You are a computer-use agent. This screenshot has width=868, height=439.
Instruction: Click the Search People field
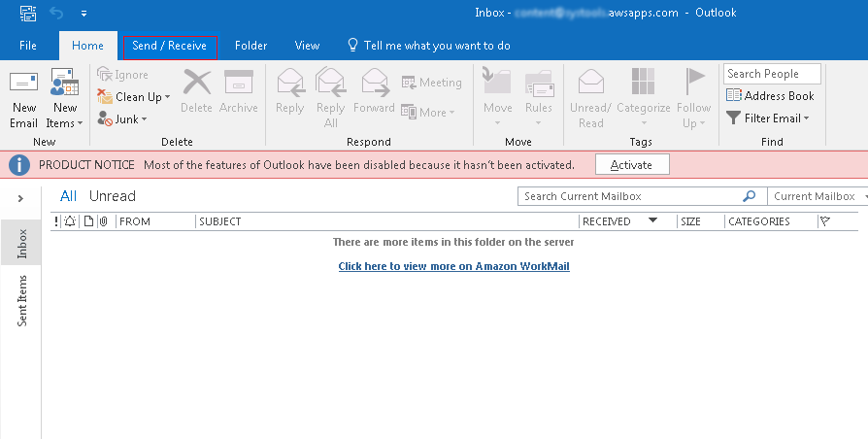click(x=772, y=74)
